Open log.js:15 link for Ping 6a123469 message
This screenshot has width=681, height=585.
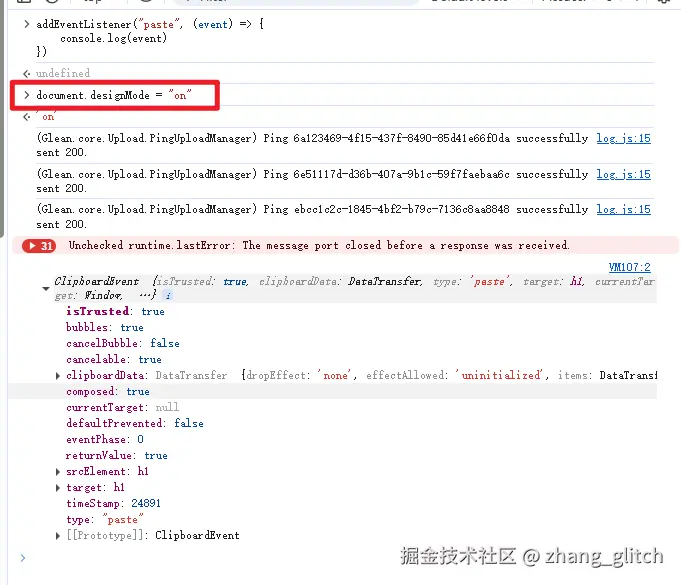coord(623,139)
